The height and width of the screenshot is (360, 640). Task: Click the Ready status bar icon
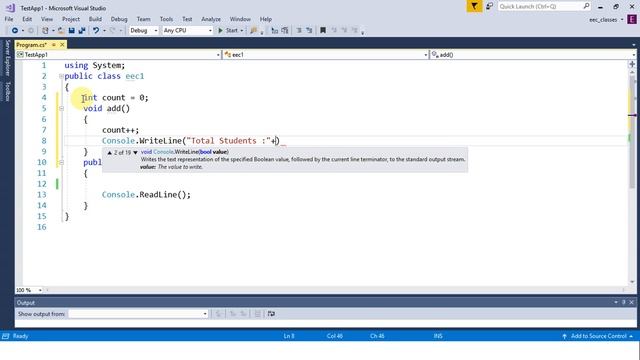point(6,336)
